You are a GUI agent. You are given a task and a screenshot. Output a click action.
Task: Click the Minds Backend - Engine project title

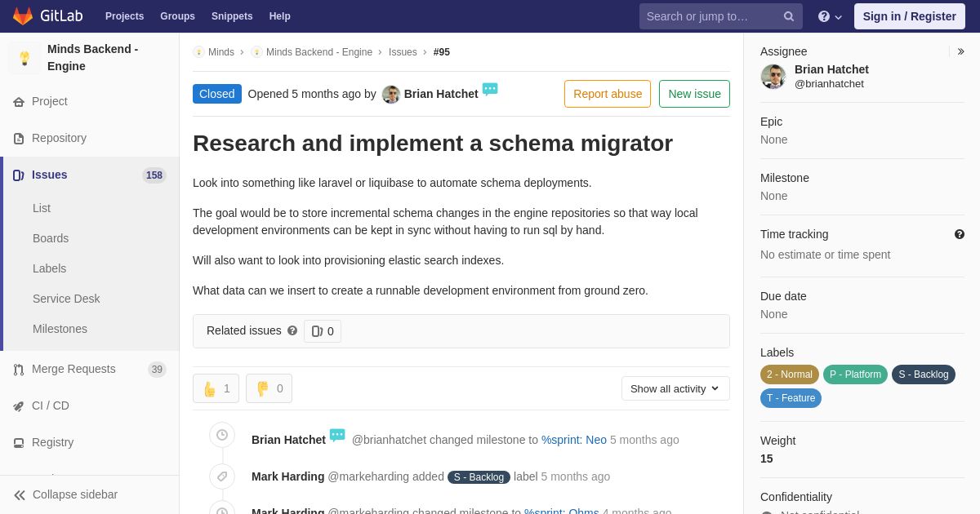click(93, 57)
